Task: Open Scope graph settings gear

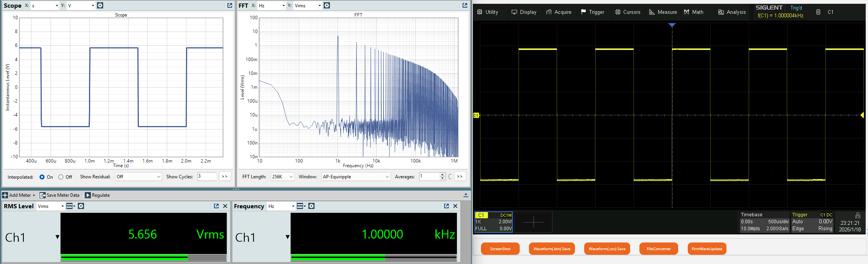Action: (100, 5)
